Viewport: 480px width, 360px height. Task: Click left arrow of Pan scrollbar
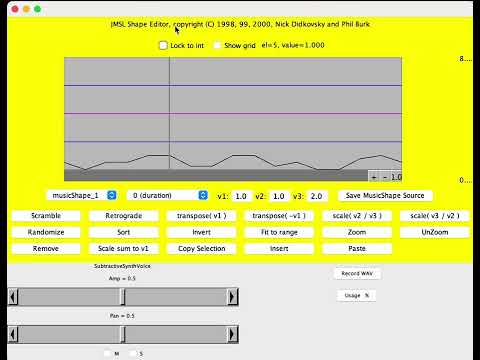pyautogui.click(x=13, y=334)
